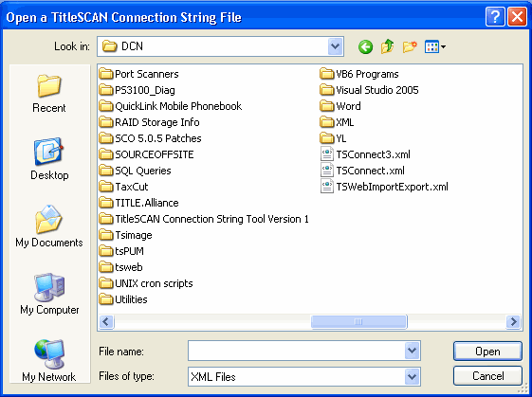Open the File name dropdown arrow
The image size is (532, 397).
(412, 351)
